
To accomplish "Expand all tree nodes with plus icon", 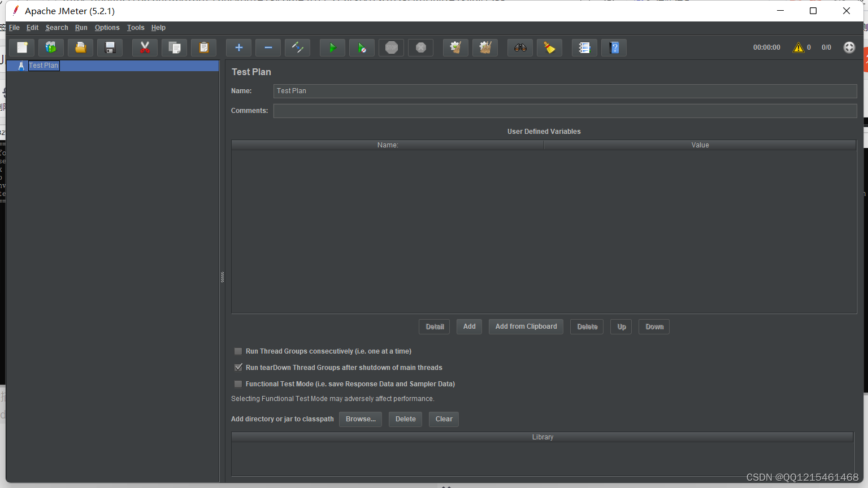I will coord(239,47).
